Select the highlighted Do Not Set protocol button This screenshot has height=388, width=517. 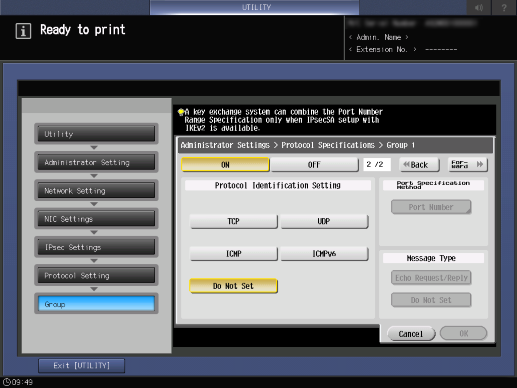pyautogui.click(x=233, y=286)
